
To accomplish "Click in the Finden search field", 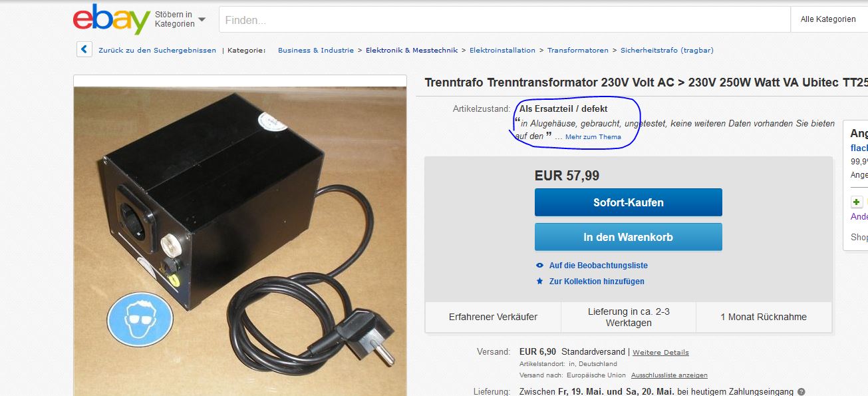I will [504, 20].
